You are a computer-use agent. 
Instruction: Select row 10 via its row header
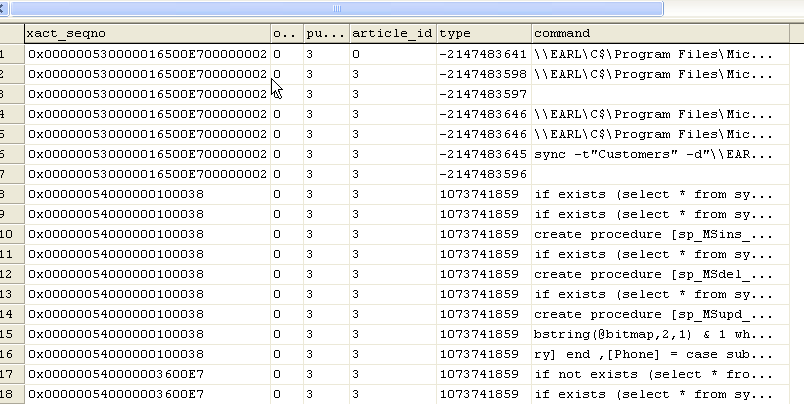[x=11, y=234]
